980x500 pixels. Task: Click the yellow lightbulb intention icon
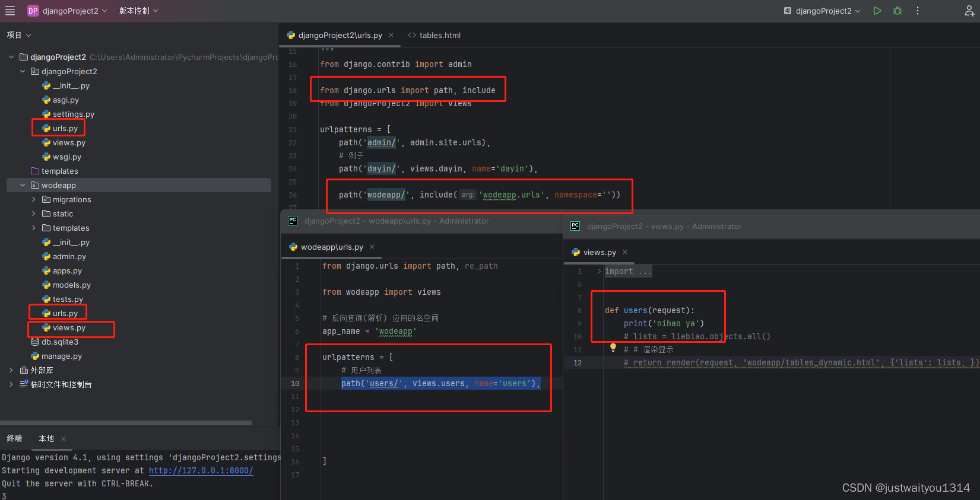pyautogui.click(x=613, y=348)
